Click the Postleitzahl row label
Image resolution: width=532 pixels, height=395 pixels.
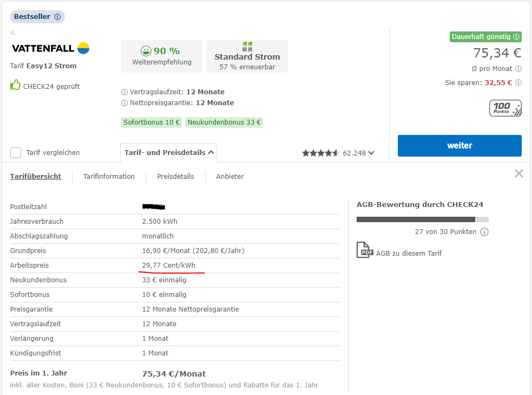[28, 207]
